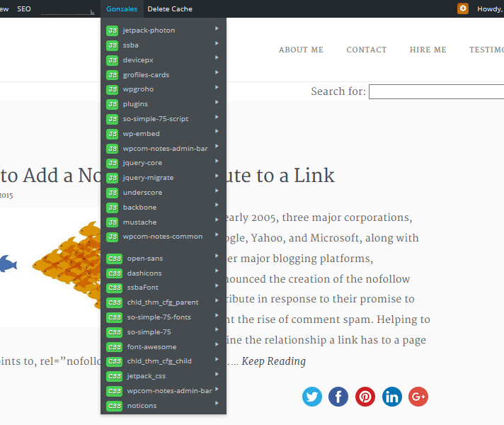504x425 pixels.
Task: Click the JS badge beside jetpack-photon
Action: tap(112, 30)
